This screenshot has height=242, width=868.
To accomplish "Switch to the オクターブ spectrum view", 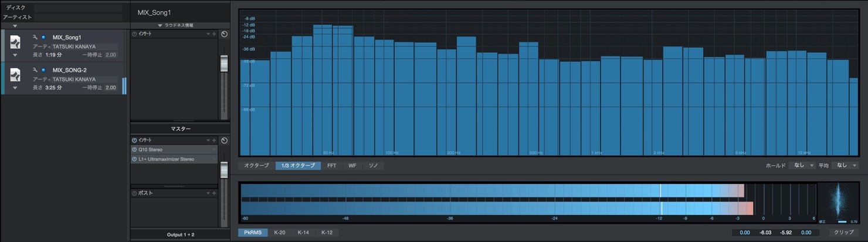I will (x=256, y=166).
